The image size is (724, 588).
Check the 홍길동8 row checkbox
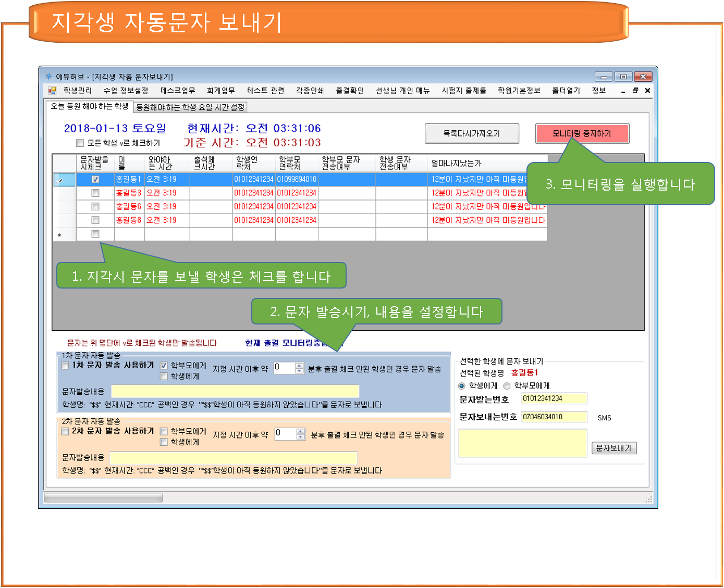95,220
